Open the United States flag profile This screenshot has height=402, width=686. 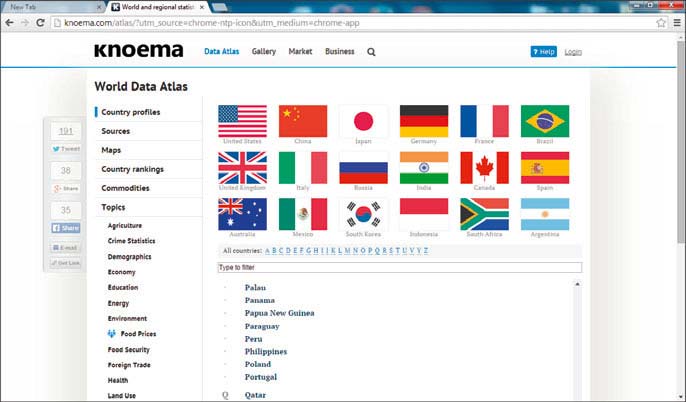(242, 121)
